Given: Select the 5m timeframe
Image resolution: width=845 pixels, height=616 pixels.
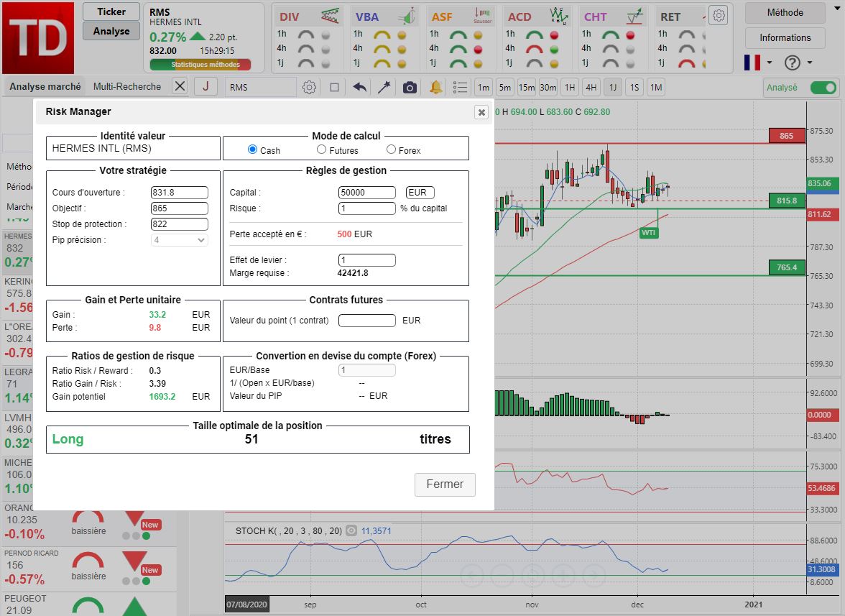Looking at the screenshot, I should click(x=505, y=87).
